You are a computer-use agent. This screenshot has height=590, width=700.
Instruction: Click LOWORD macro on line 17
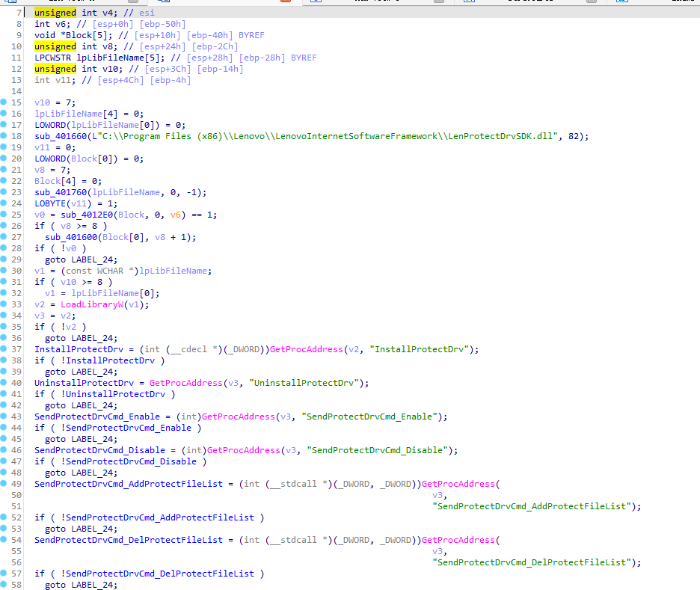point(50,125)
